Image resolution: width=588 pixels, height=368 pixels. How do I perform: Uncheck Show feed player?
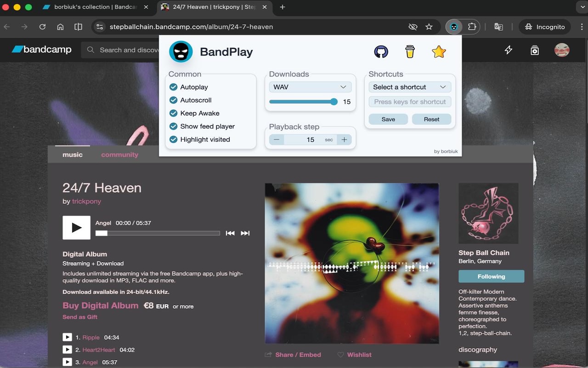(174, 126)
